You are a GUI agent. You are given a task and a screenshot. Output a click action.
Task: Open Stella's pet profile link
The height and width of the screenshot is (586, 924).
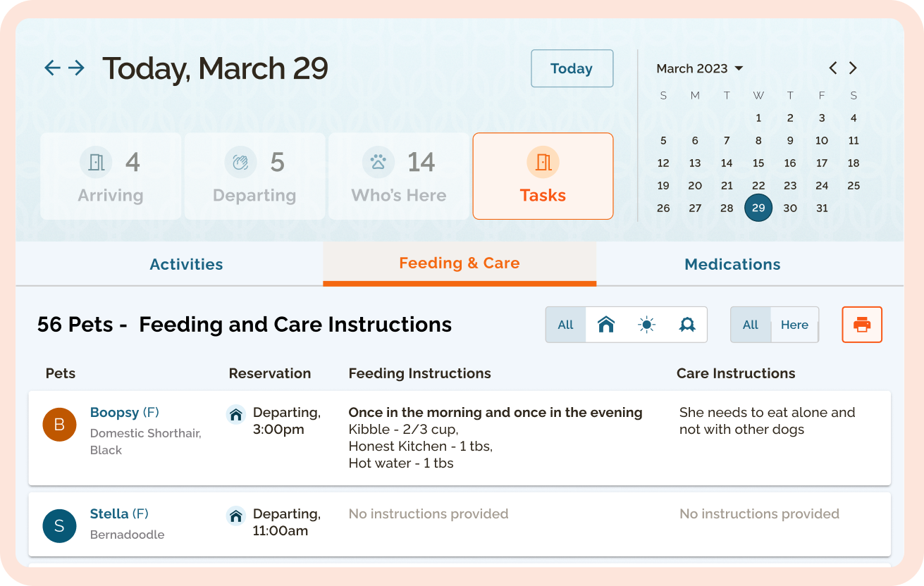coord(109,513)
